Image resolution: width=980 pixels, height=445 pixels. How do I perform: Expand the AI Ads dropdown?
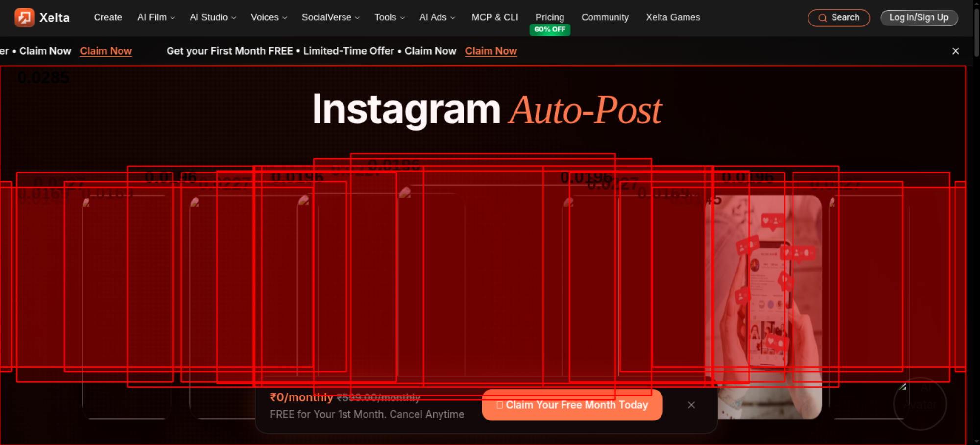[x=437, y=17]
